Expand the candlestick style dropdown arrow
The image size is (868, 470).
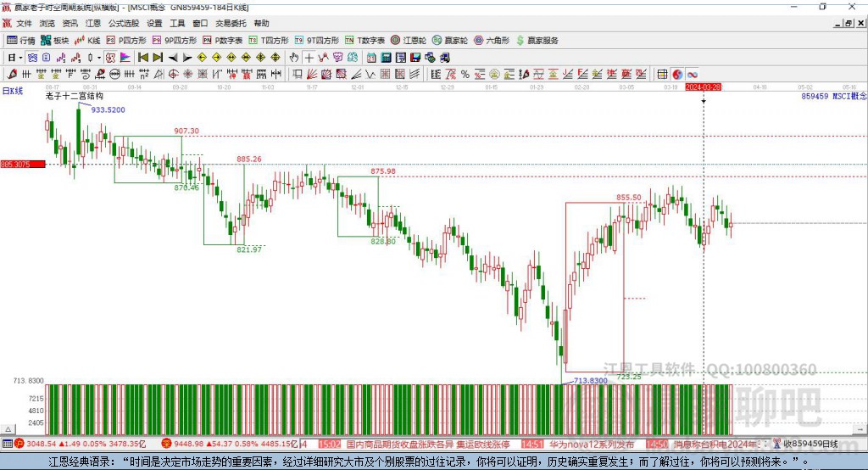coord(99,58)
